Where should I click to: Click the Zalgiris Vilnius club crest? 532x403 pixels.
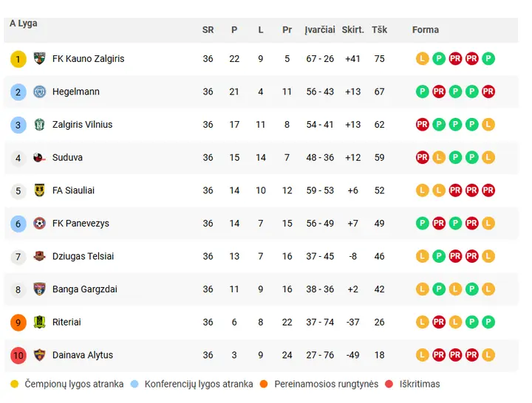[x=39, y=125]
